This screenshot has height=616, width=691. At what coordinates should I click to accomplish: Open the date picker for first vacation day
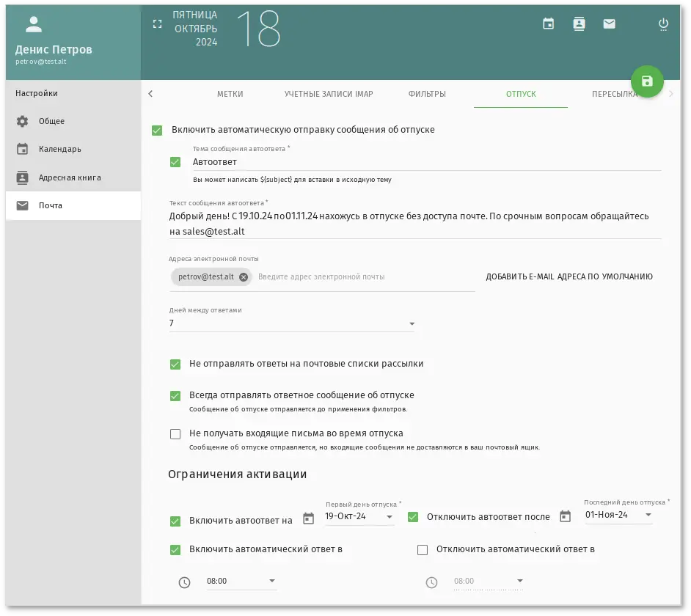point(308,517)
